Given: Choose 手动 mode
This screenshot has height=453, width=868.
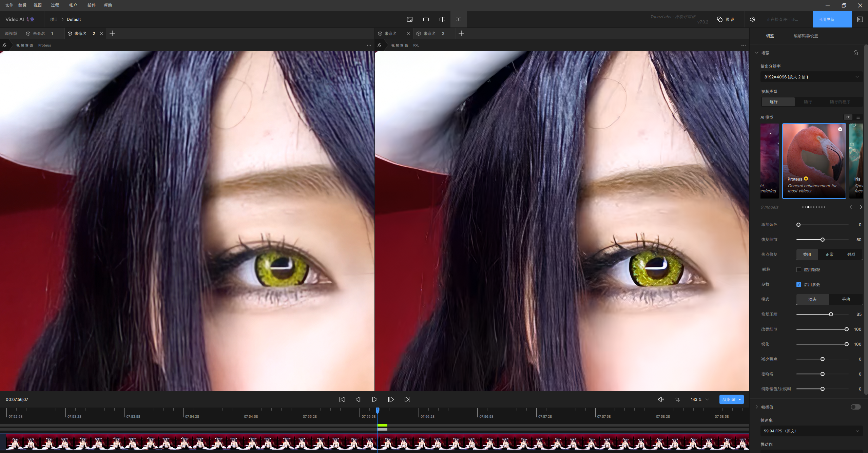Looking at the screenshot, I should [x=846, y=299].
